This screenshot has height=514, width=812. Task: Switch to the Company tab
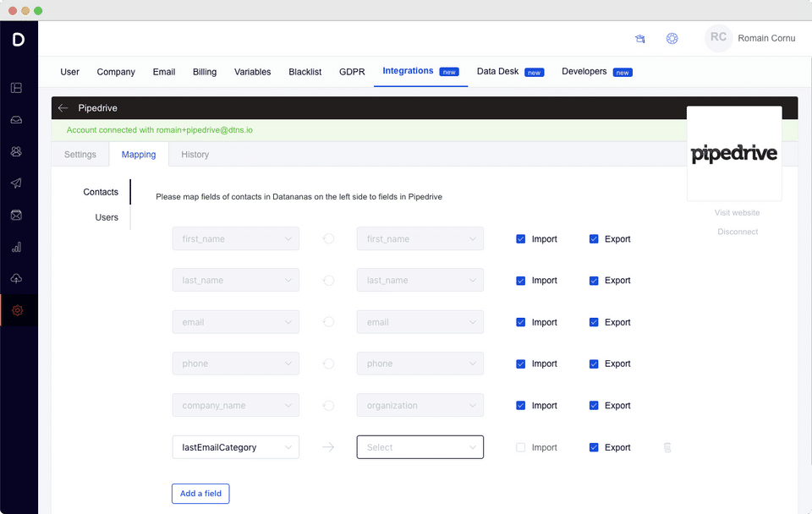click(116, 72)
